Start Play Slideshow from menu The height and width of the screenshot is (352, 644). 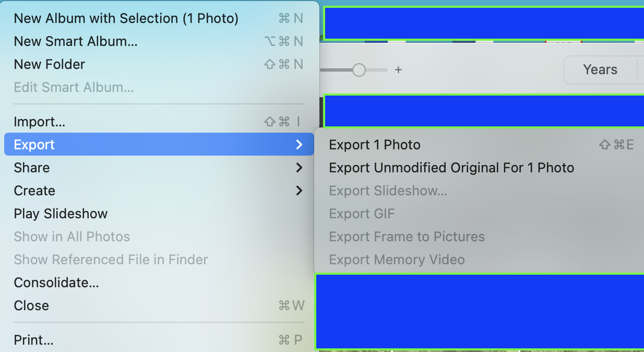click(x=61, y=214)
